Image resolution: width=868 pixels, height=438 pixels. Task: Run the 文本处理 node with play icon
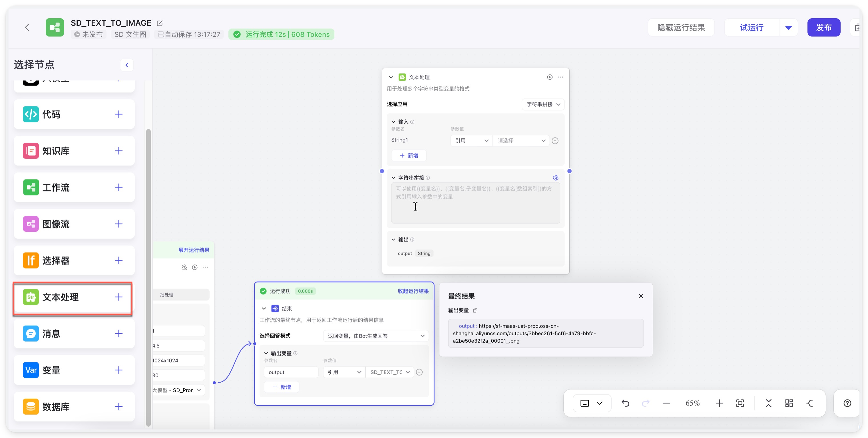point(550,77)
